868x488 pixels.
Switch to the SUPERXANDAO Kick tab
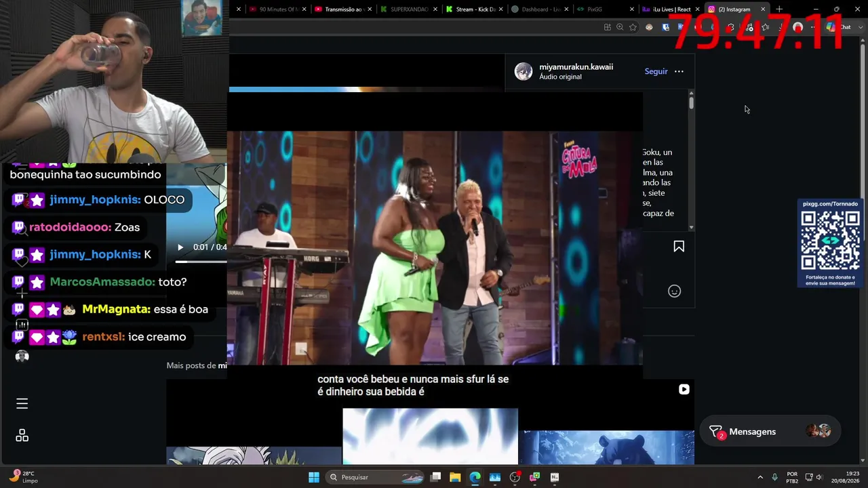[408, 9]
